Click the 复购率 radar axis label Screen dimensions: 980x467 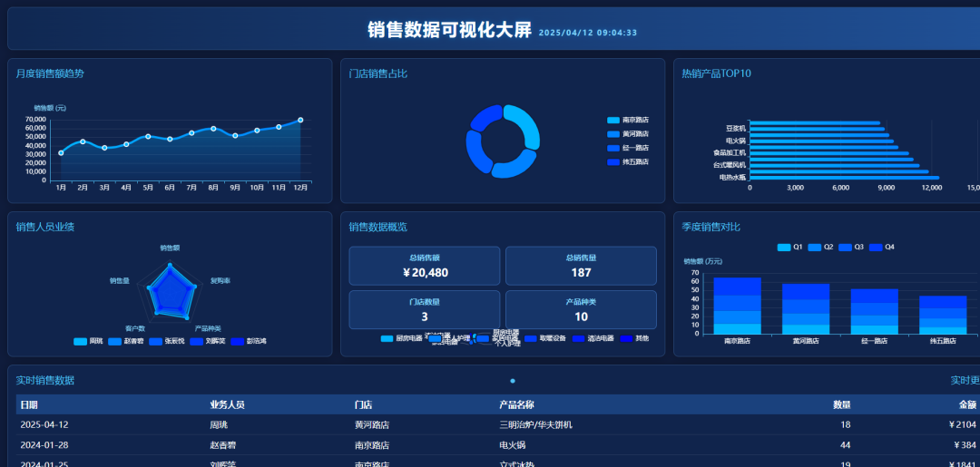click(220, 281)
